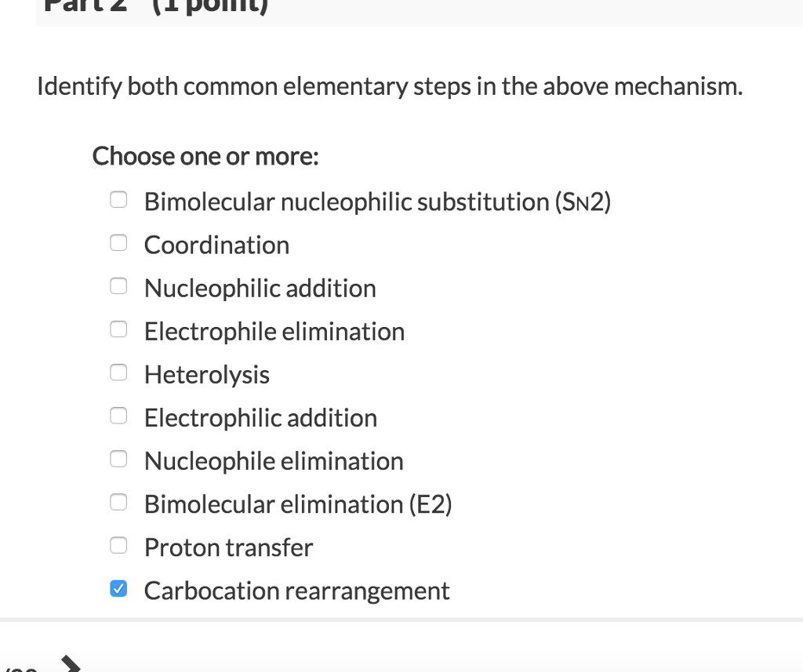
Task: Click the SN2 option label text
Action: tap(377, 202)
